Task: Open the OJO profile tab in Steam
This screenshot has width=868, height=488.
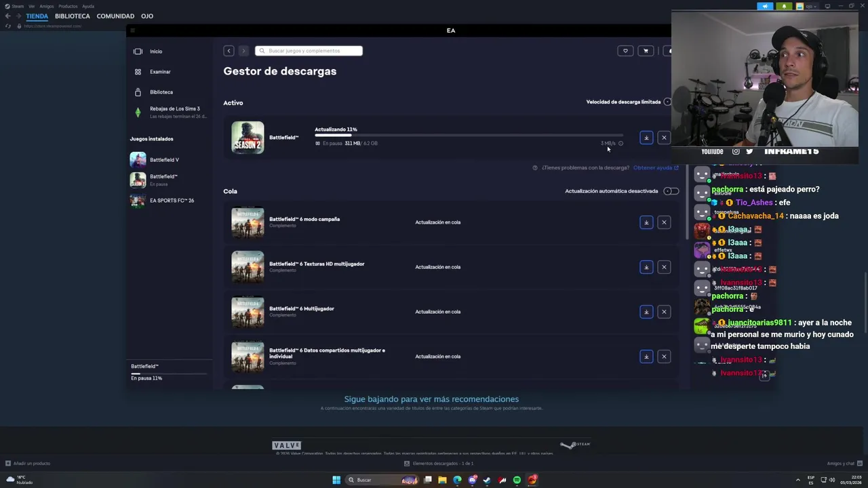Action: pyautogui.click(x=147, y=16)
